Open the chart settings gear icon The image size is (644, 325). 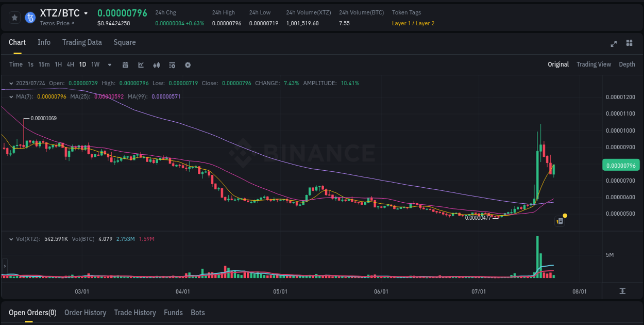point(188,64)
